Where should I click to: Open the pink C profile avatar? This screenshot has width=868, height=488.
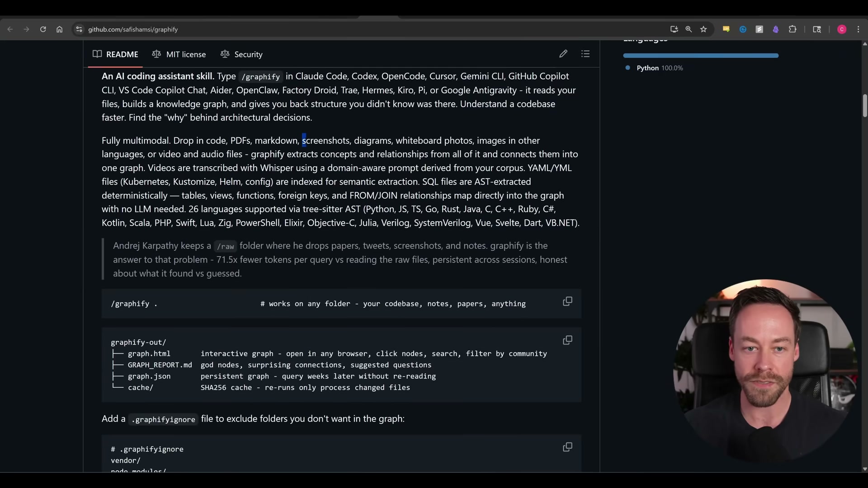(842, 29)
